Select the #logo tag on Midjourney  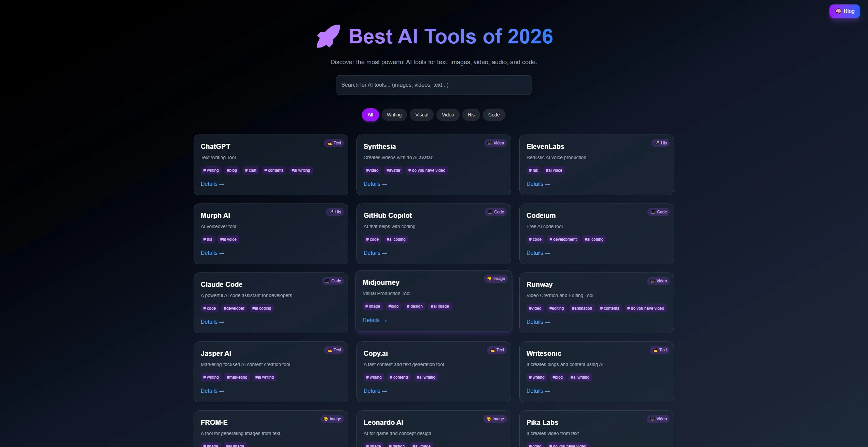pos(393,306)
